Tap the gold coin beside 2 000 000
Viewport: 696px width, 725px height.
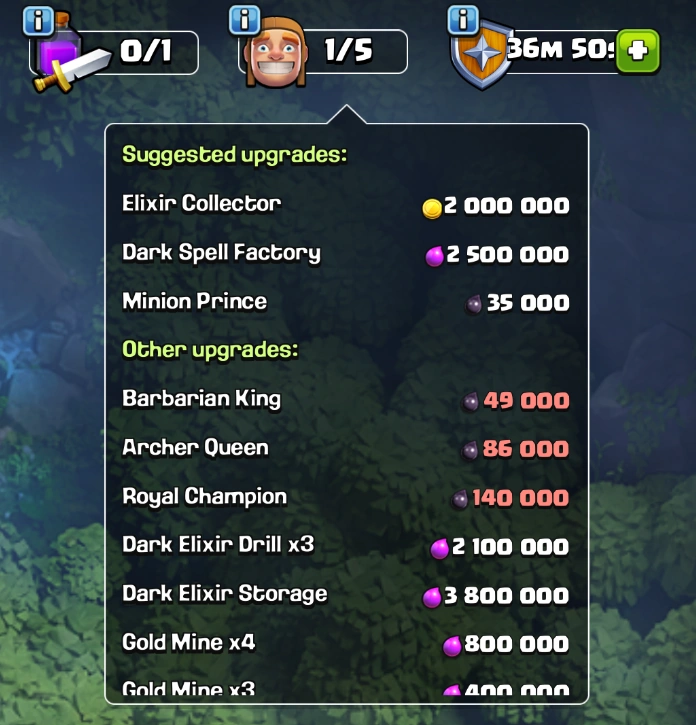point(432,208)
